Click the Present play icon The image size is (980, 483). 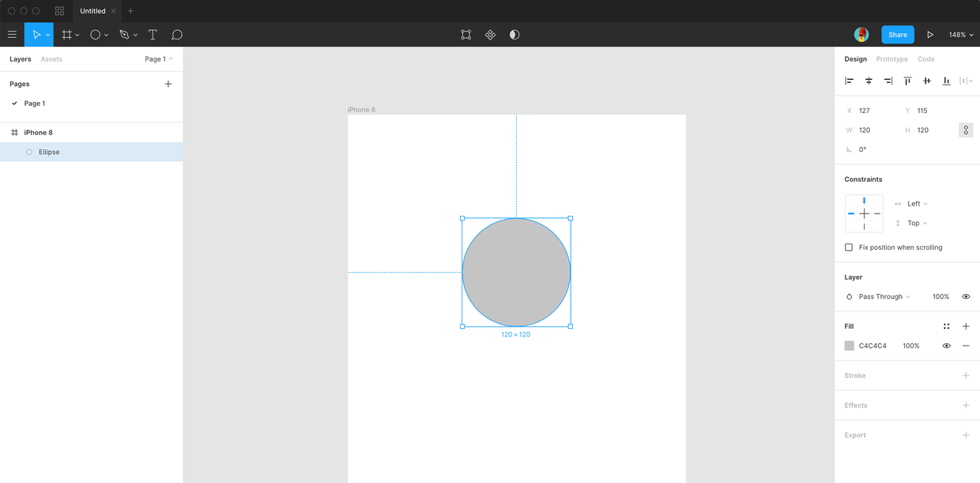[x=930, y=35]
